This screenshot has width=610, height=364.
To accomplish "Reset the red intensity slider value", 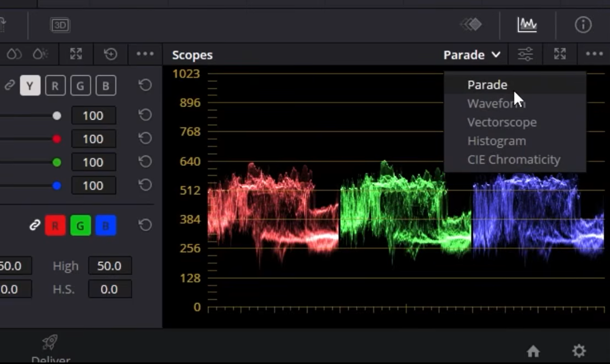I will coord(145,138).
